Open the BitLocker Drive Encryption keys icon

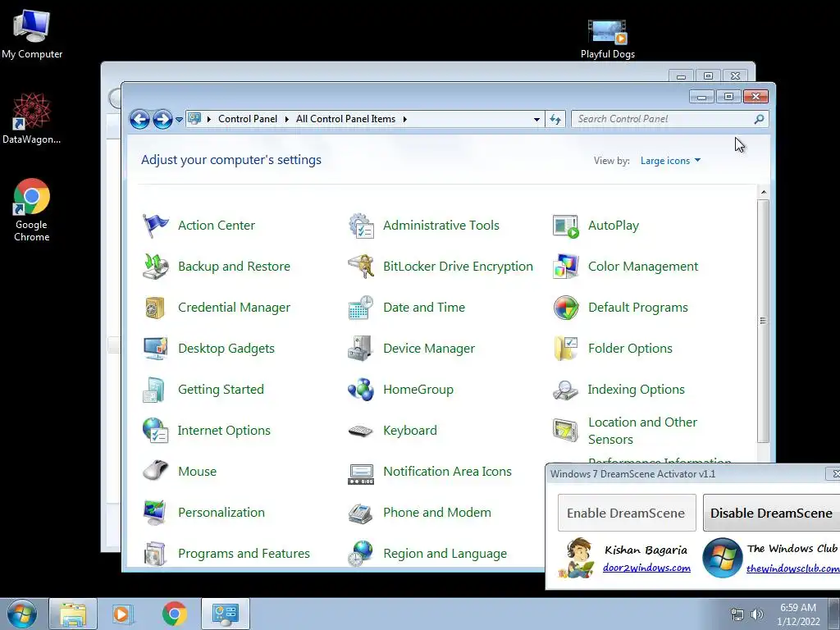[361, 267]
